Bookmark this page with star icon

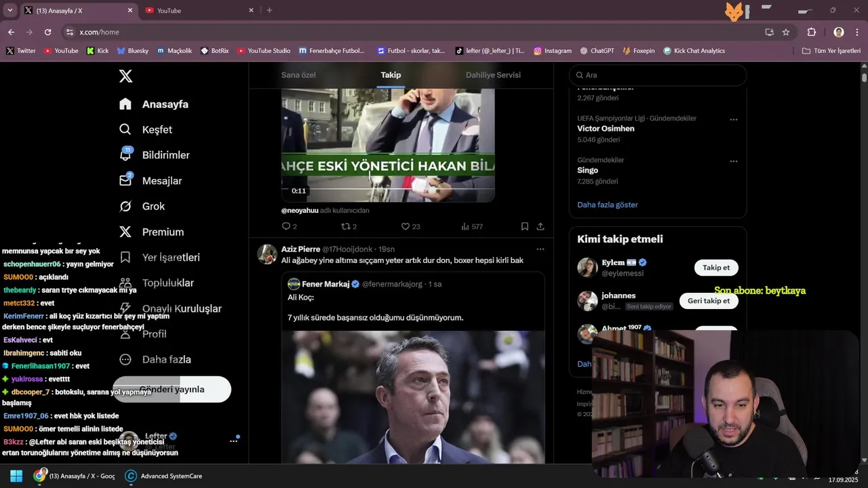coord(786,32)
